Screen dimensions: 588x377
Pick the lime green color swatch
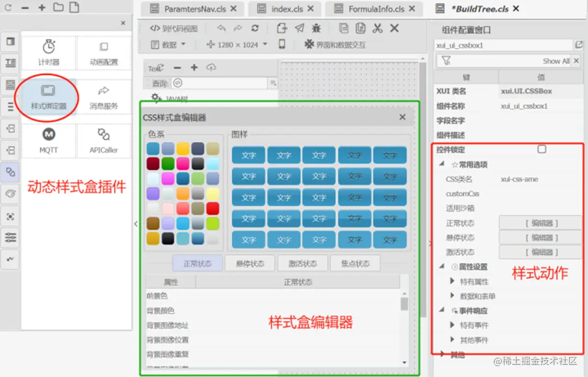point(213,224)
